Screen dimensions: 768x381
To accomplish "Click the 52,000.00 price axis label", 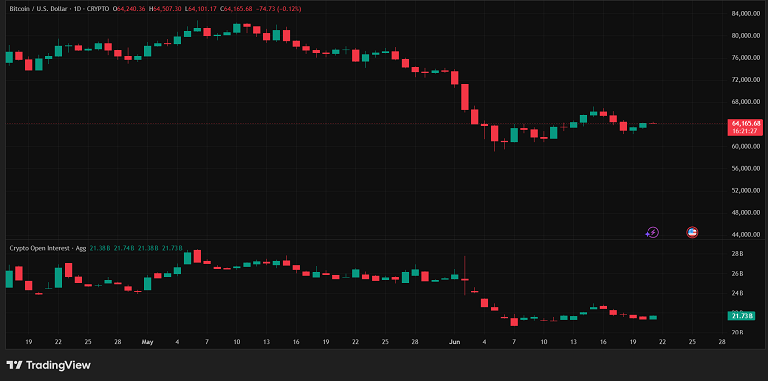I will tap(746, 190).
